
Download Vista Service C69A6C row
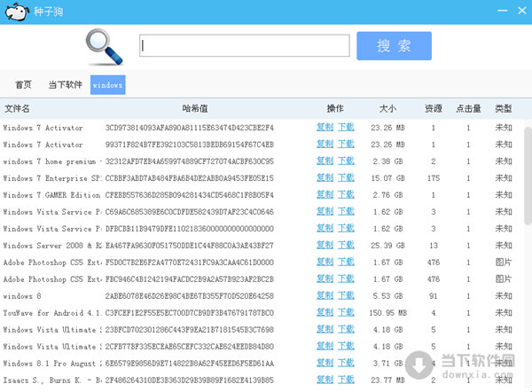click(x=346, y=211)
